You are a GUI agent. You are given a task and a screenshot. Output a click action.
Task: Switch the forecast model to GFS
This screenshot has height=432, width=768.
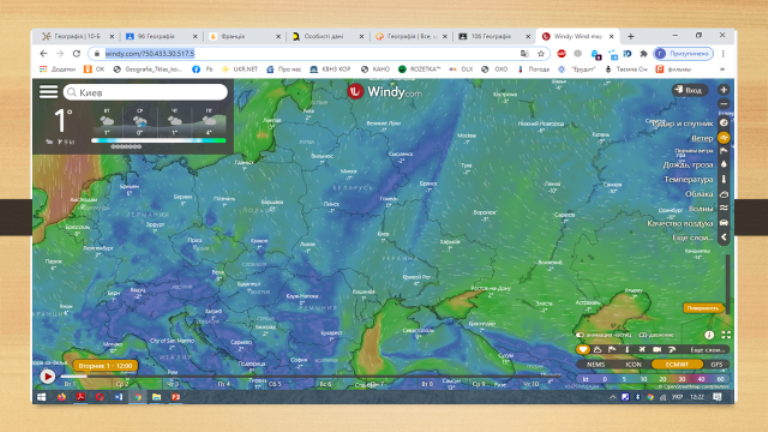(x=716, y=364)
